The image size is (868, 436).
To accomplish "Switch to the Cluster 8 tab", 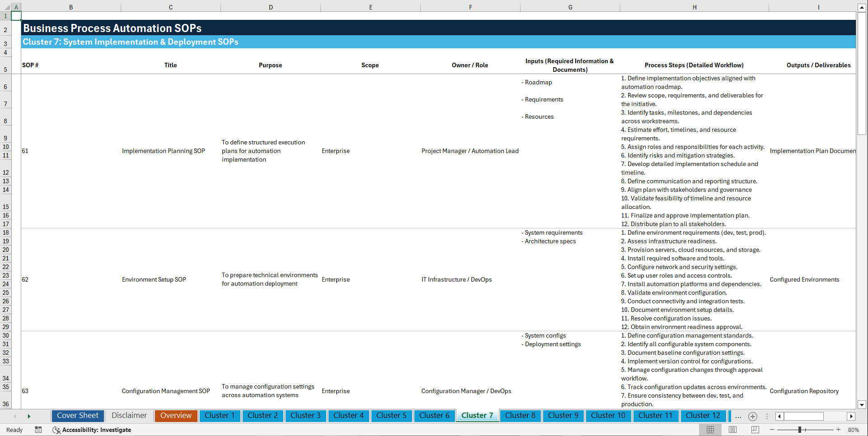I will (x=520, y=416).
